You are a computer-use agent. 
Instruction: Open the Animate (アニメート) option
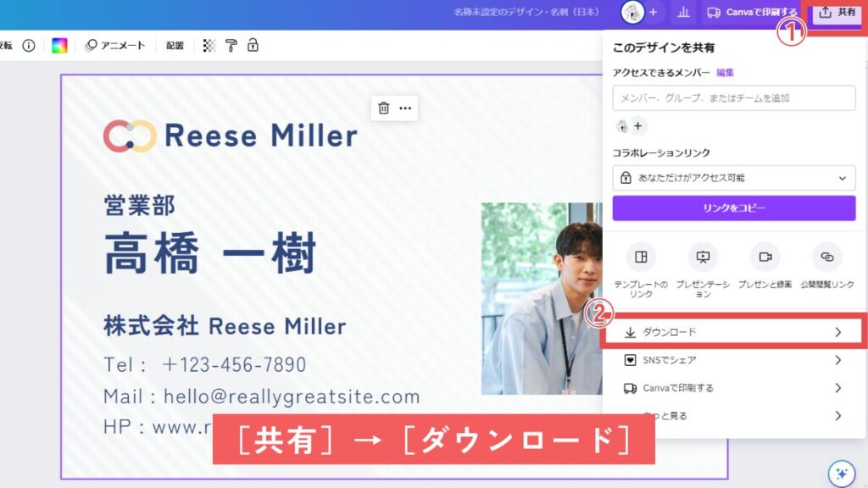115,46
